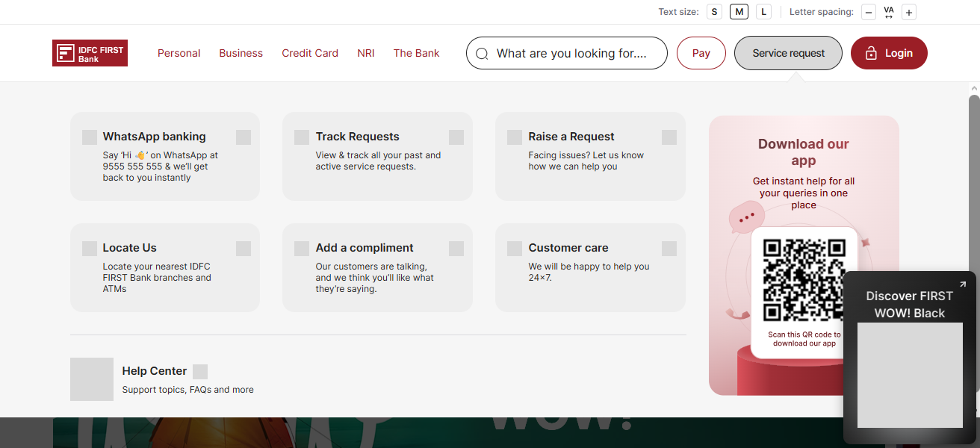Screen dimensions: 980x448
Task: Open the Discover FIRST WOW! Black arrow icon
Action: tap(963, 284)
